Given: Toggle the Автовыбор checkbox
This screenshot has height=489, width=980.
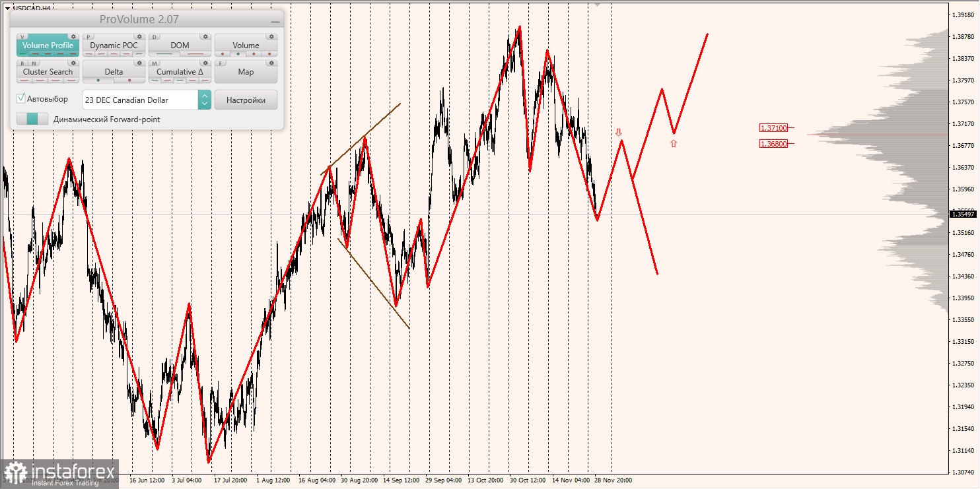Looking at the screenshot, I should pos(21,98).
